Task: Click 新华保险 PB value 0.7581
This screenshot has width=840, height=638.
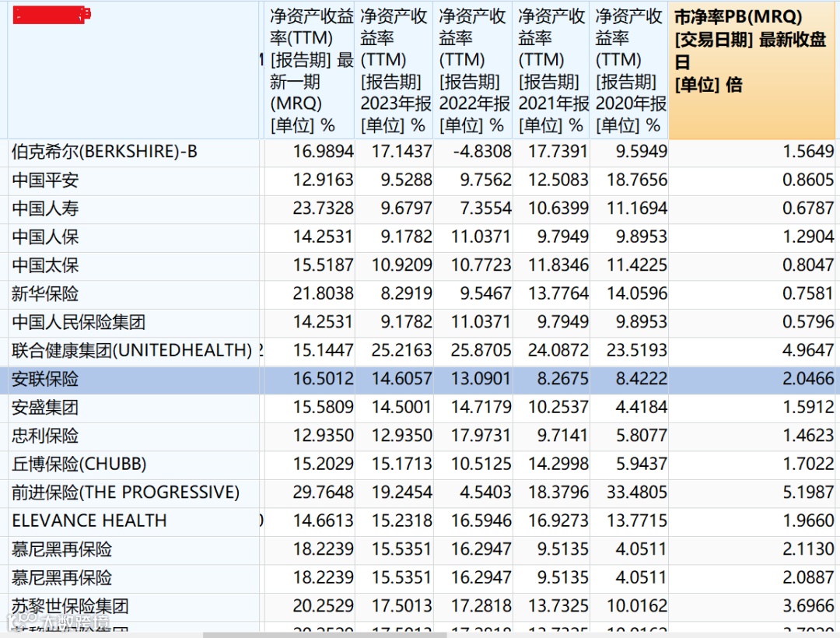Action: [808, 293]
